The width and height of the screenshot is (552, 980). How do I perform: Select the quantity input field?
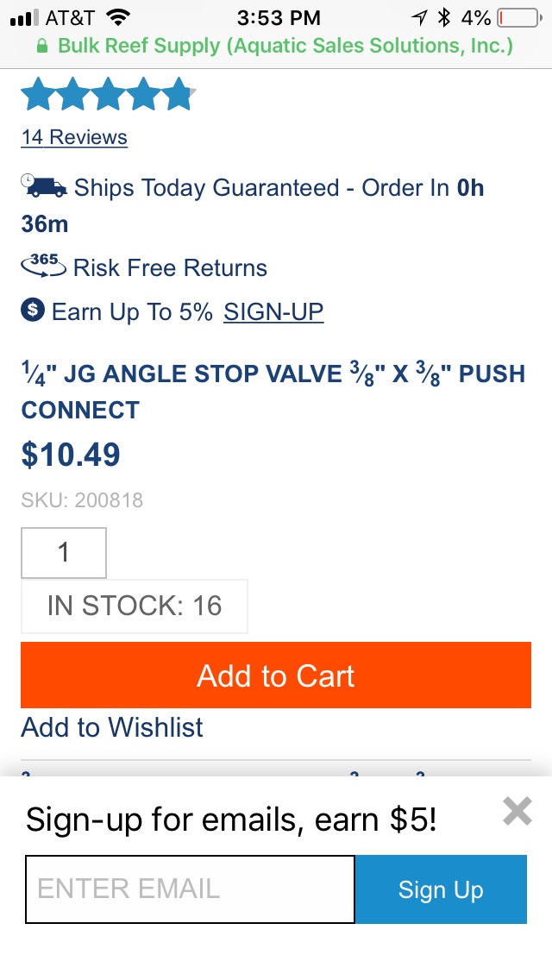pos(64,552)
